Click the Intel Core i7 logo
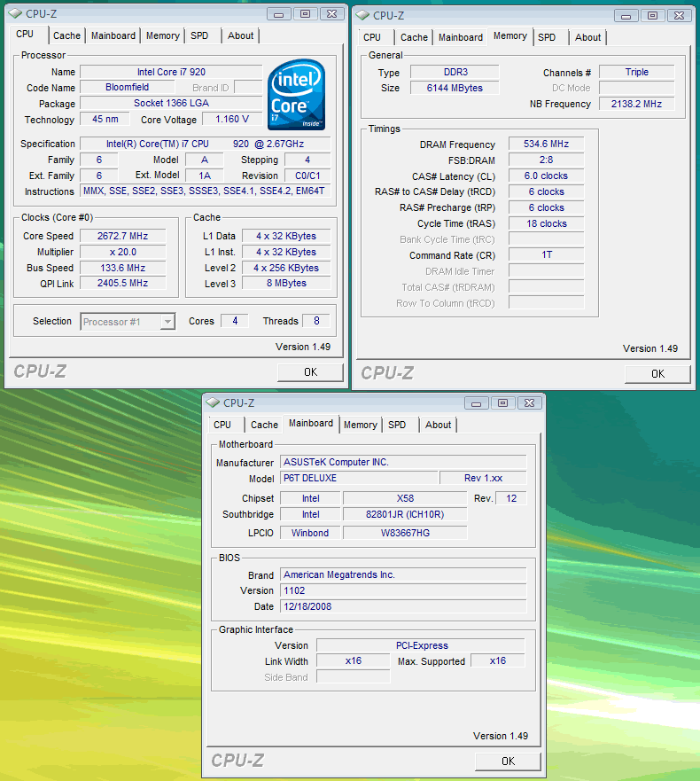 [296, 95]
